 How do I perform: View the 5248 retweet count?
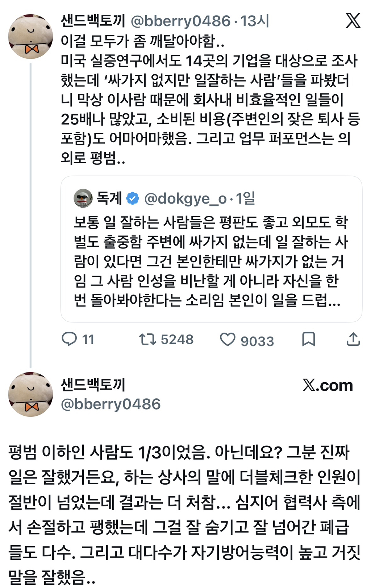pyautogui.click(x=177, y=339)
